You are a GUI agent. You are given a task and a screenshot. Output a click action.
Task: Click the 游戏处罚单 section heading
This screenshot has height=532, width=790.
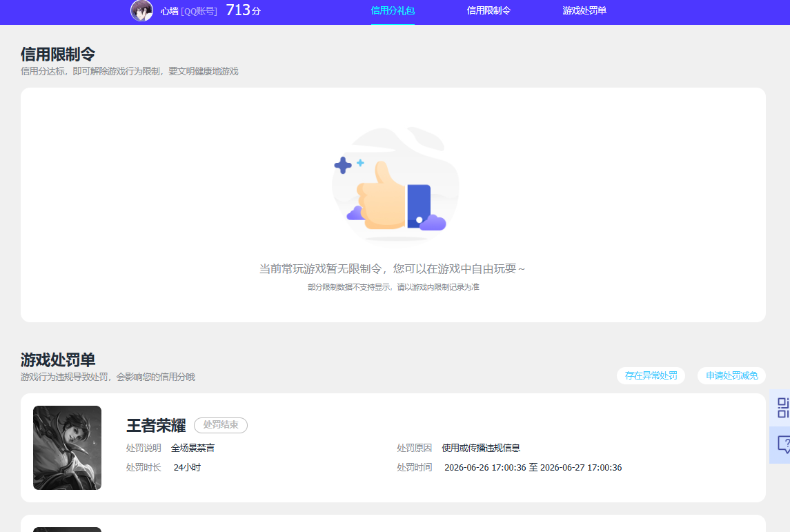(x=58, y=359)
